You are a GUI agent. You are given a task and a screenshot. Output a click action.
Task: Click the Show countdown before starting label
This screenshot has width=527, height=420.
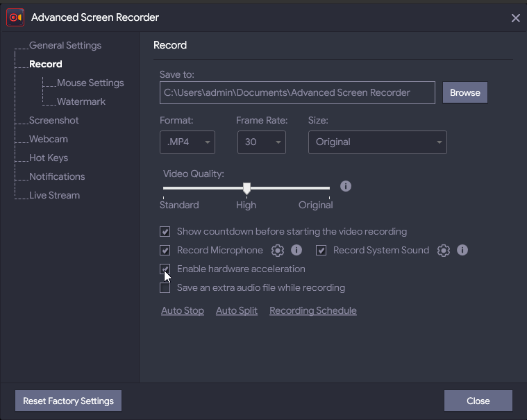coord(292,231)
